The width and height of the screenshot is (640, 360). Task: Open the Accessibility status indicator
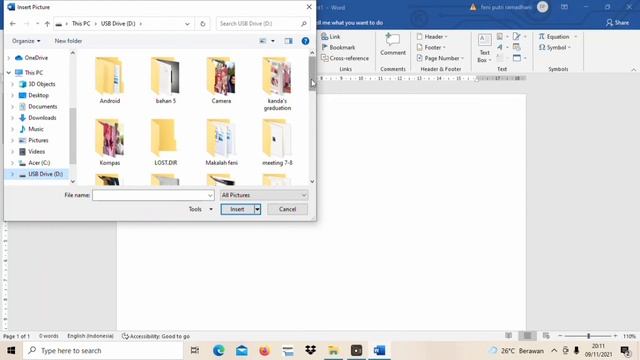click(x=156, y=336)
